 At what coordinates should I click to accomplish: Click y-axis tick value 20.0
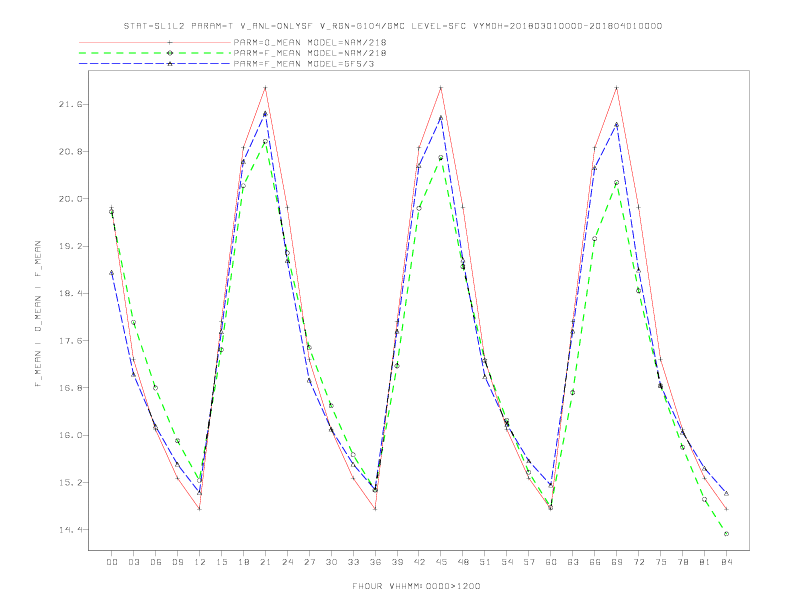70,199
